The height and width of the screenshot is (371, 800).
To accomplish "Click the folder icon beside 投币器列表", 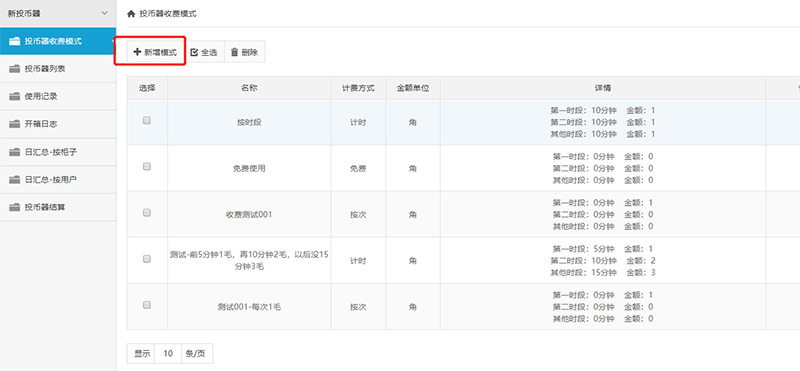I will click(x=15, y=69).
